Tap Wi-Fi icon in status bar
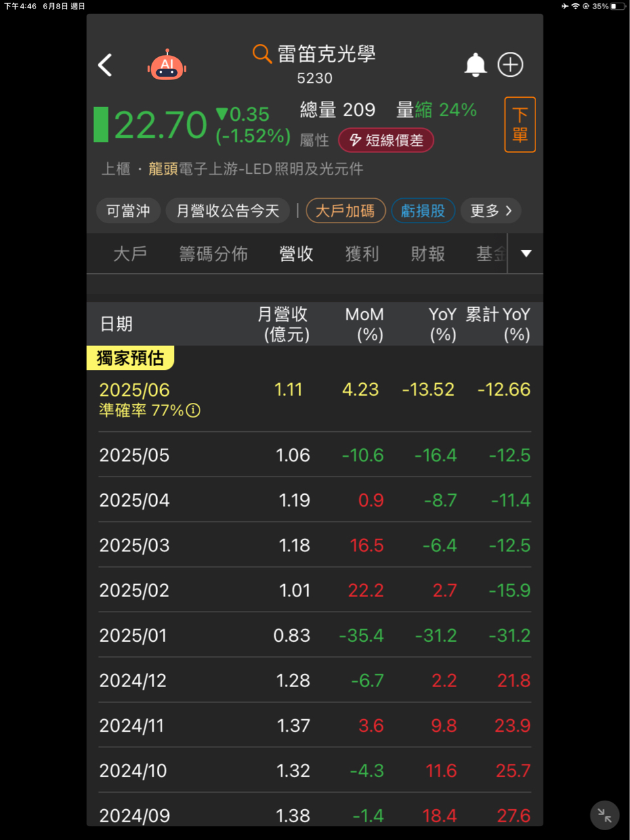 (576, 6)
